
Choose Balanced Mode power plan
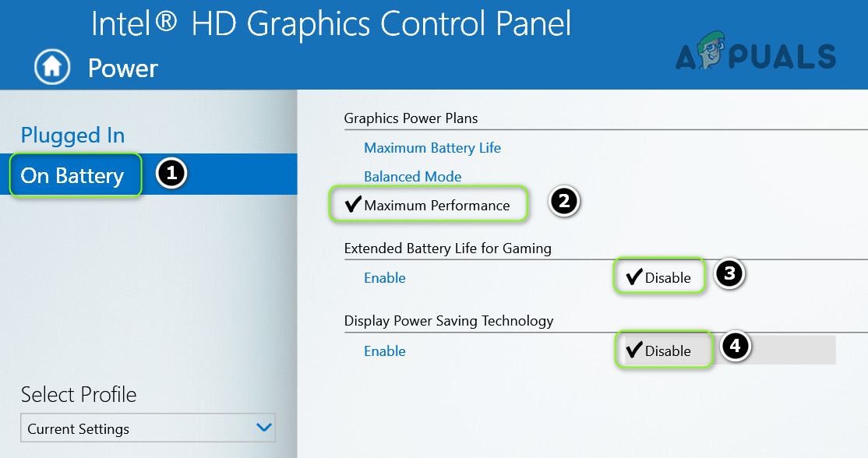coord(413,177)
